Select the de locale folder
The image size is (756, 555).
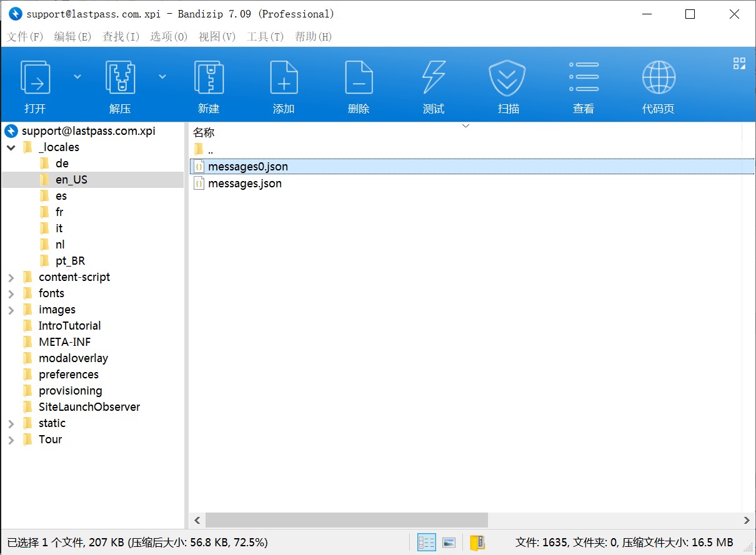[x=62, y=164]
